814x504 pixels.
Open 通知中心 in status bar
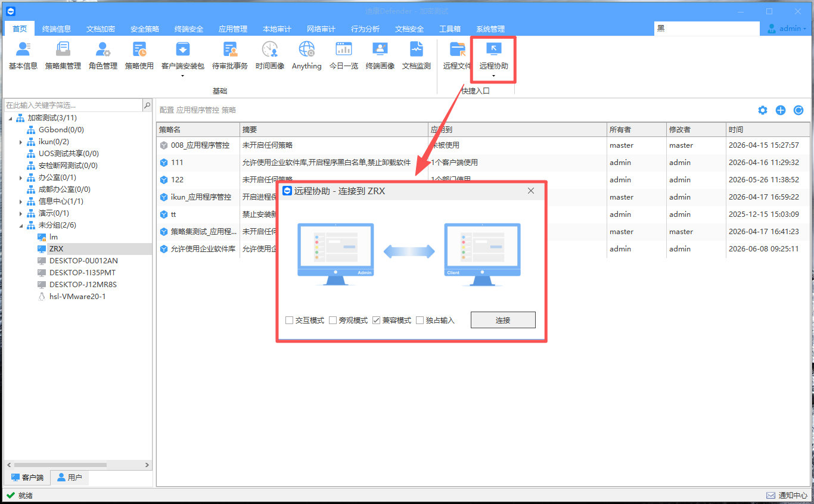click(x=787, y=495)
